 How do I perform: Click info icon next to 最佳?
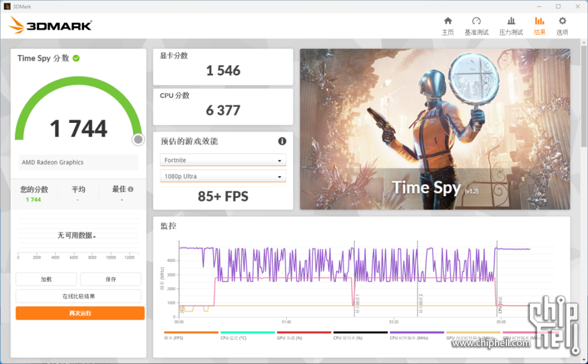[131, 189]
